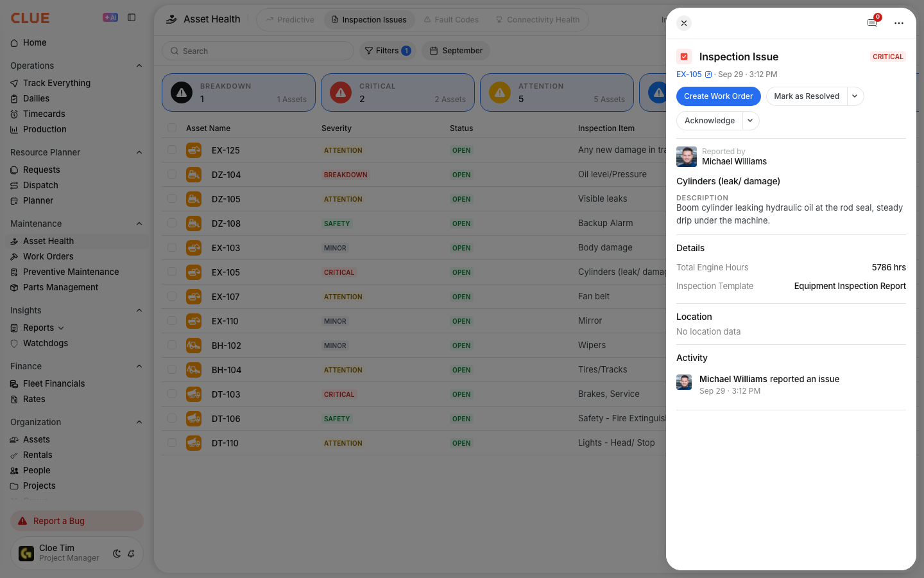Screen dimensions: 924x578
Task: Collapse the sidebar with the panel icon
Action: point(132,18)
